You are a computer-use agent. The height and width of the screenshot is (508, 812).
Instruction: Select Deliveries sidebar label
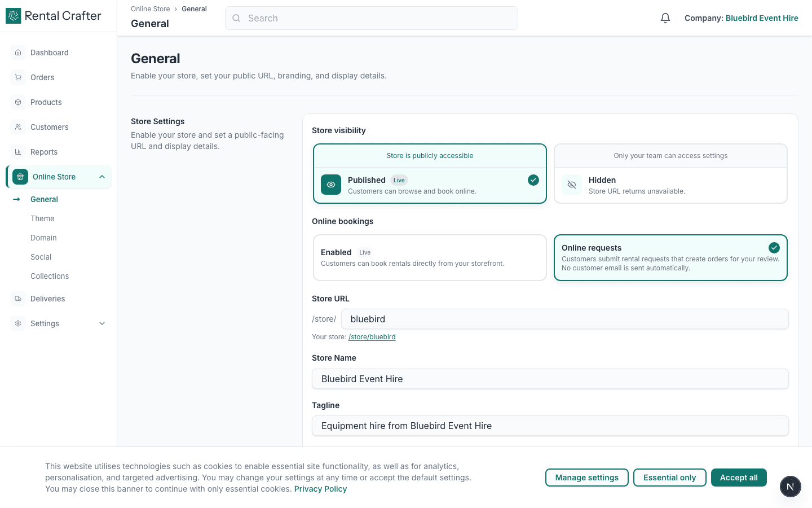coord(48,299)
